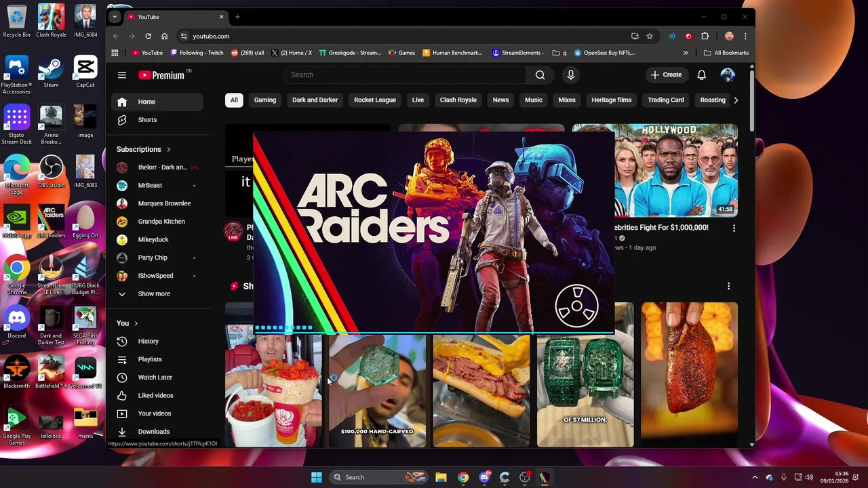Open options for the $1,000,000 celebrities video
The height and width of the screenshot is (488, 868).
(x=734, y=228)
